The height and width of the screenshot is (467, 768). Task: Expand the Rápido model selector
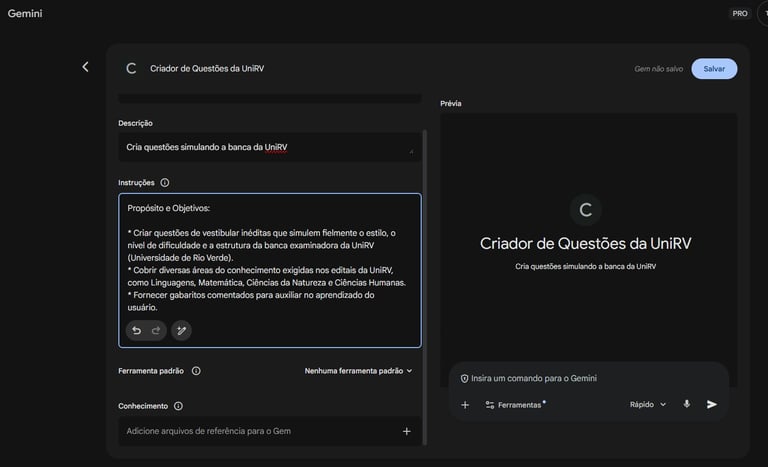[x=648, y=404]
